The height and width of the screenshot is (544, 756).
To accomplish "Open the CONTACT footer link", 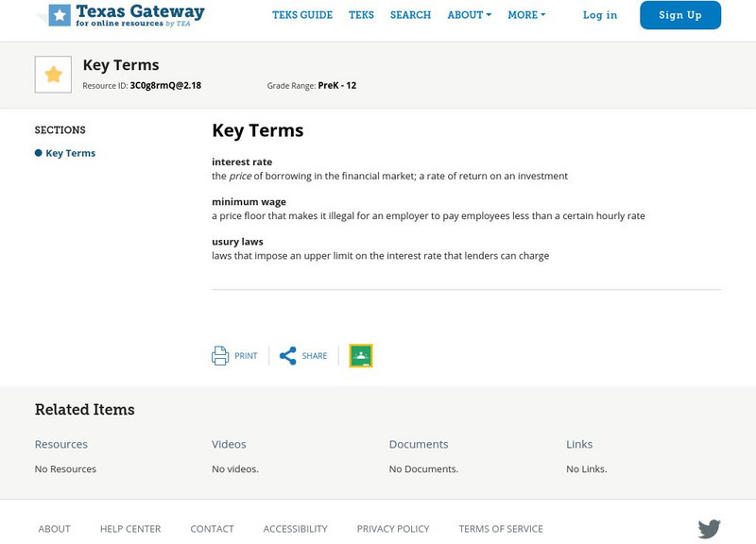I will [x=212, y=529].
